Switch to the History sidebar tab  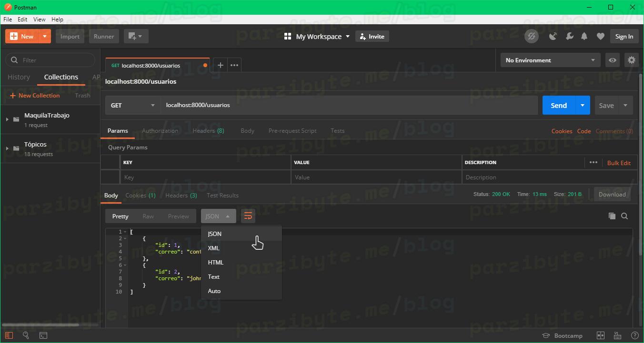(19, 77)
